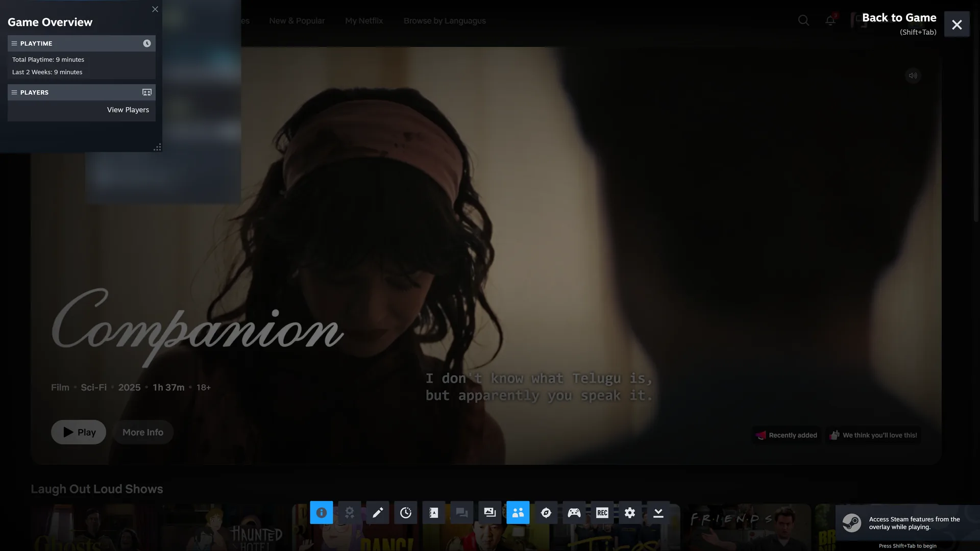Toggle the trailer sound speaker icon

[913, 76]
